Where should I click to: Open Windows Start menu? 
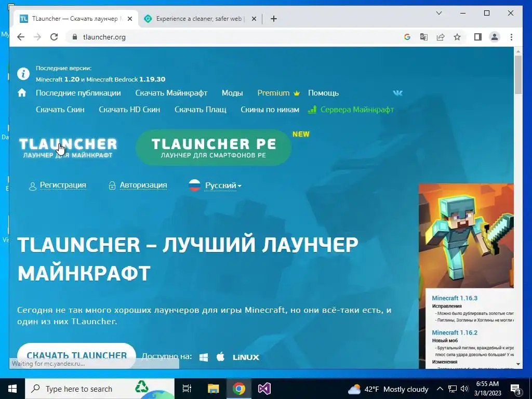12,389
